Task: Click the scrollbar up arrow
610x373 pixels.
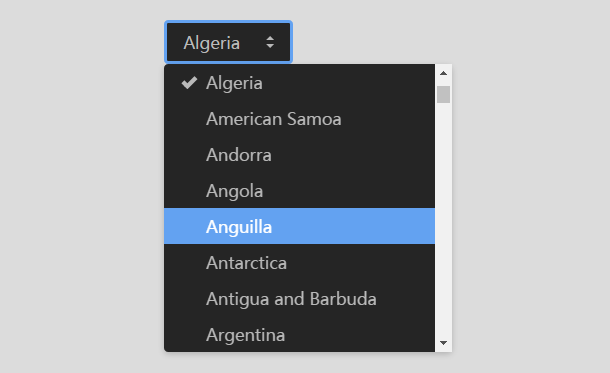Action: coord(443,73)
